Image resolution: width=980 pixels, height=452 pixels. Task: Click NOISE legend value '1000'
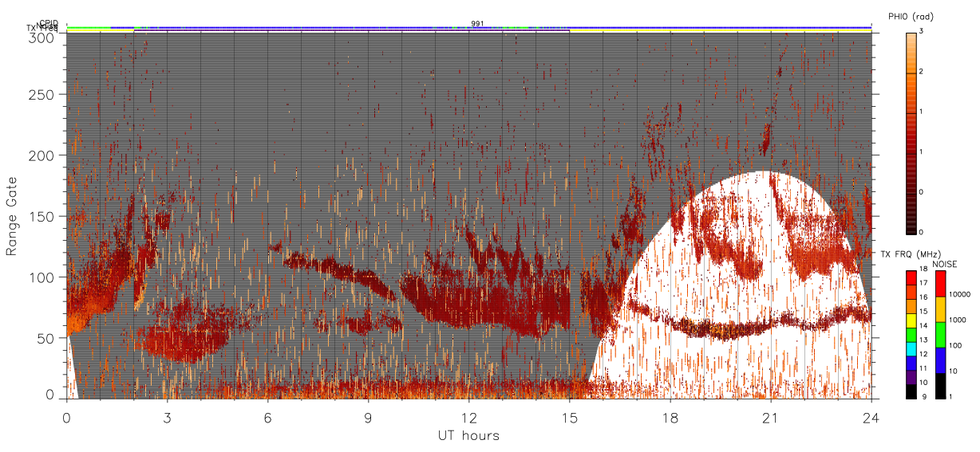957,320
